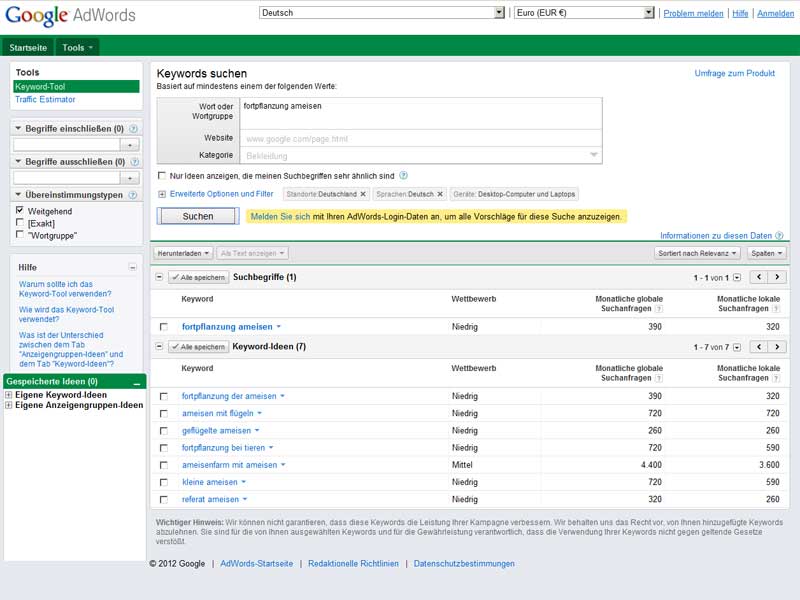Remove the Standorte: Deutschland filter

[363, 194]
